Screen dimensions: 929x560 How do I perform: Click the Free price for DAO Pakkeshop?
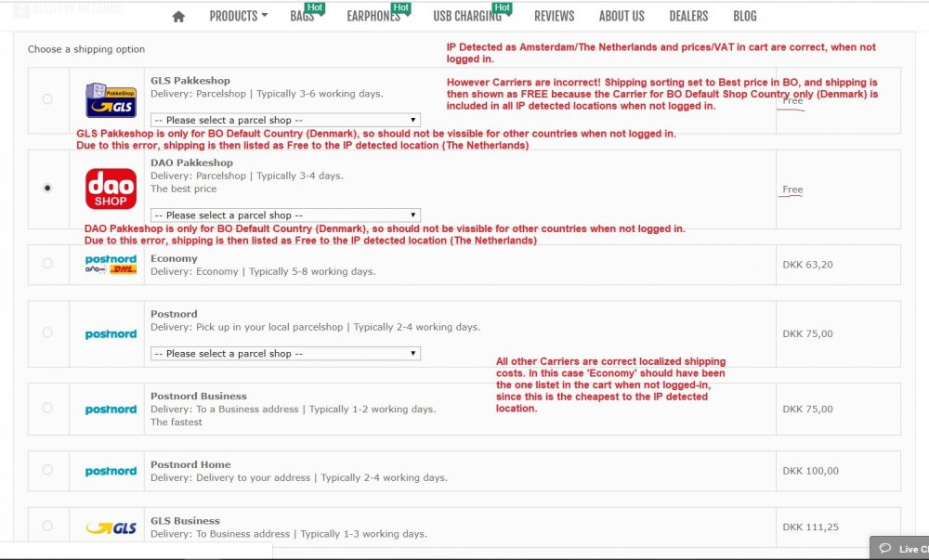792,189
